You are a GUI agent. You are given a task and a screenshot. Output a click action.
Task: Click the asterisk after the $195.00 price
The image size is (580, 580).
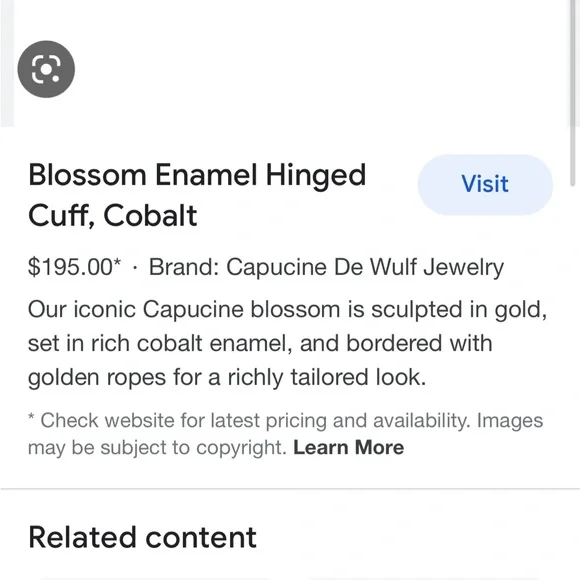coord(117,262)
